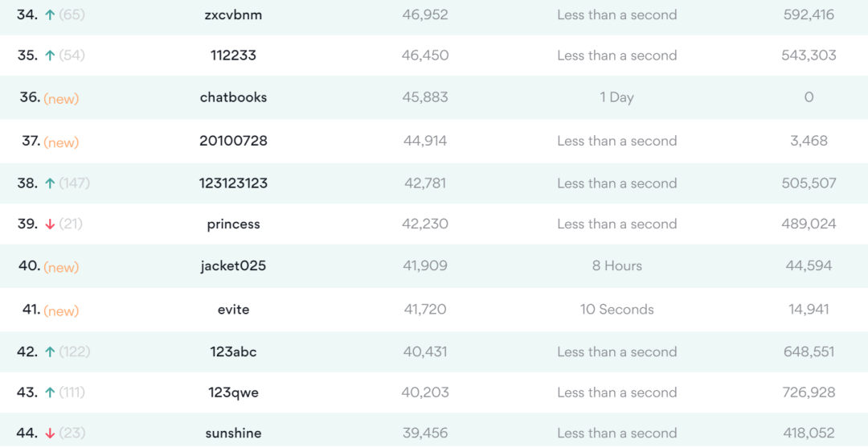Click the orange (new) label for chatbooks
This screenshot has height=448, width=868.
point(61,99)
